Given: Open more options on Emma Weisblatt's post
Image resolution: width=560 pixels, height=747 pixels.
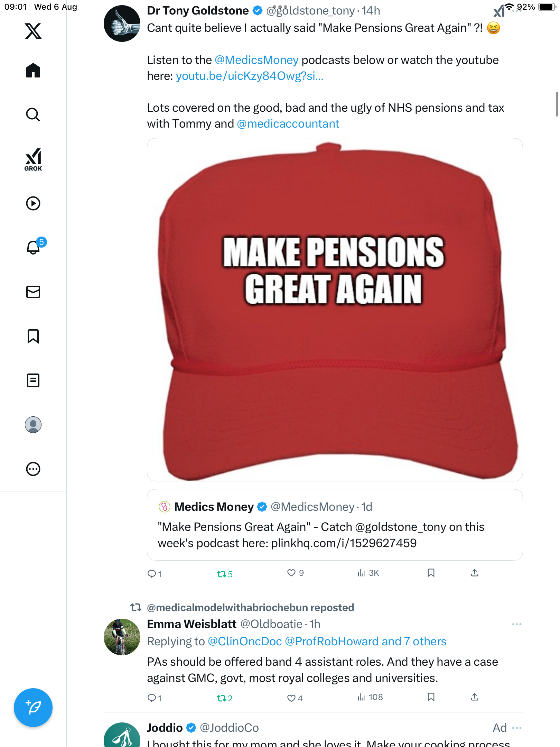Looking at the screenshot, I should [x=516, y=624].
